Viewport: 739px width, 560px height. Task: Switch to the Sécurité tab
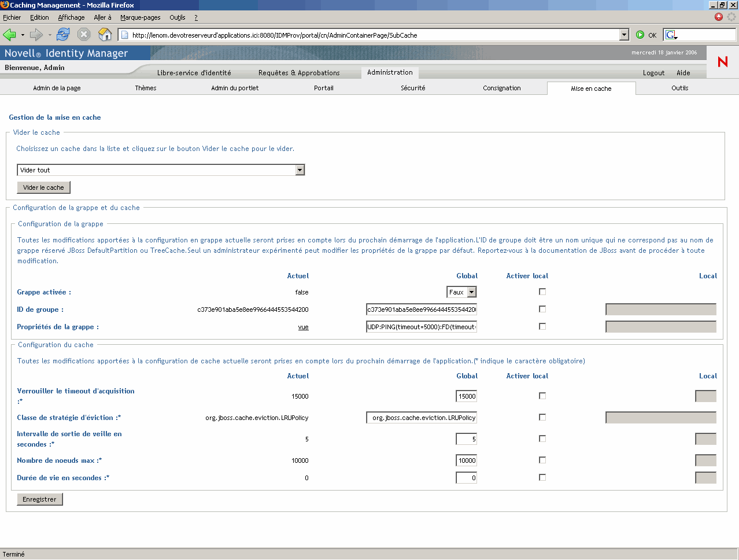click(x=413, y=89)
